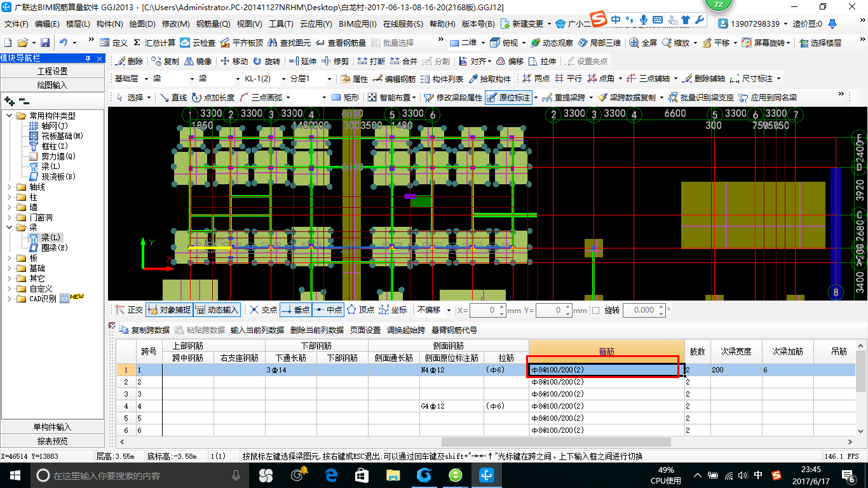Click the 报表预览 navigation button
Image resolution: width=868 pixels, height=488 pixels.
[x=52, y=441]
